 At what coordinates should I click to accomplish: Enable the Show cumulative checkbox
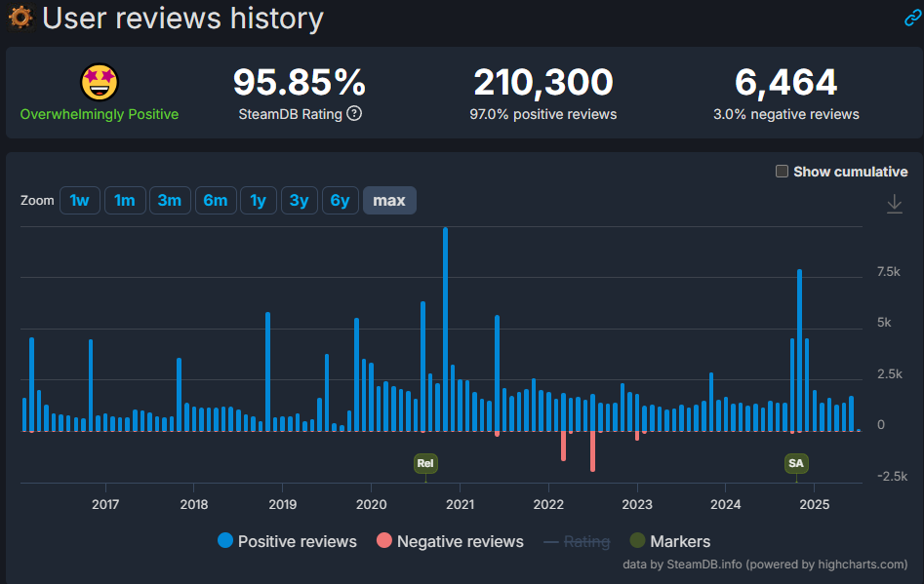click(782, 172)
